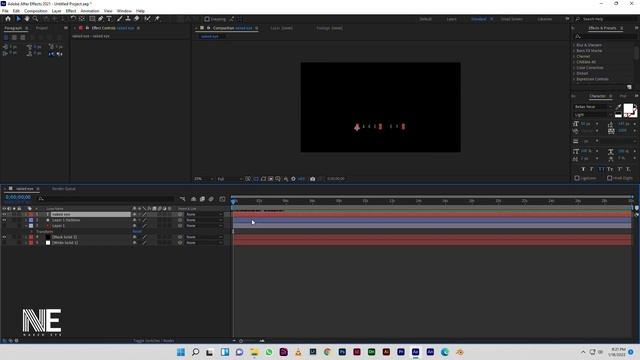This screenshot has width=640, height=360.
Task: Click the Home icon in the toolbar
Action: click(8, 19)
